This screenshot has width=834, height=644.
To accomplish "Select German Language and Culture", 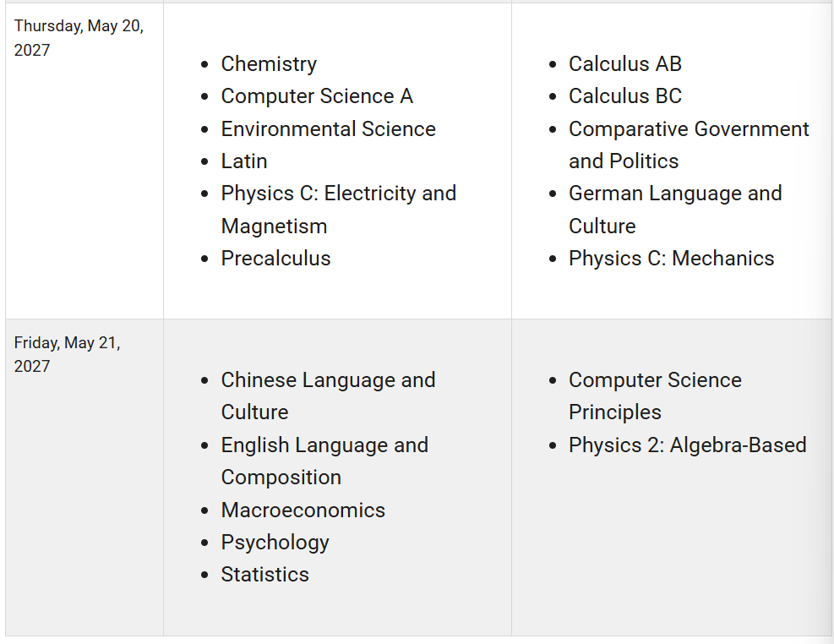I will (675, 210).
